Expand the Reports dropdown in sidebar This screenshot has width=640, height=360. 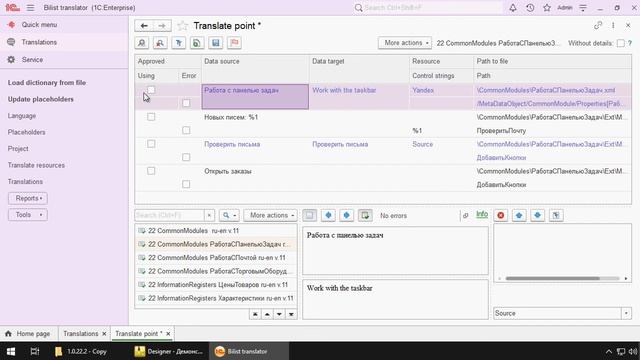click(28, 198)
